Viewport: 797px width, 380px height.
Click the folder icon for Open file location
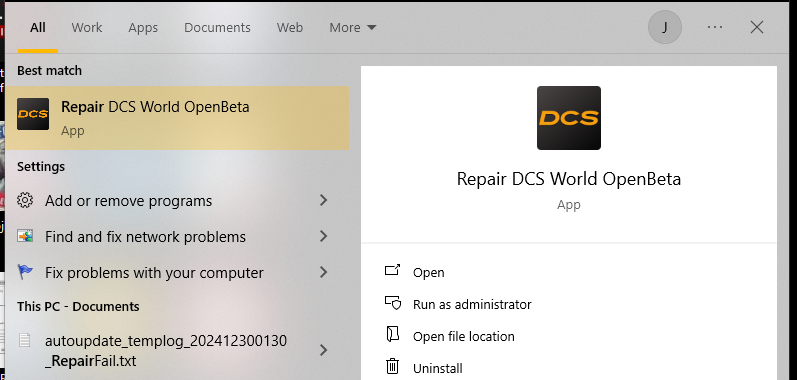[x=392, y=334]
